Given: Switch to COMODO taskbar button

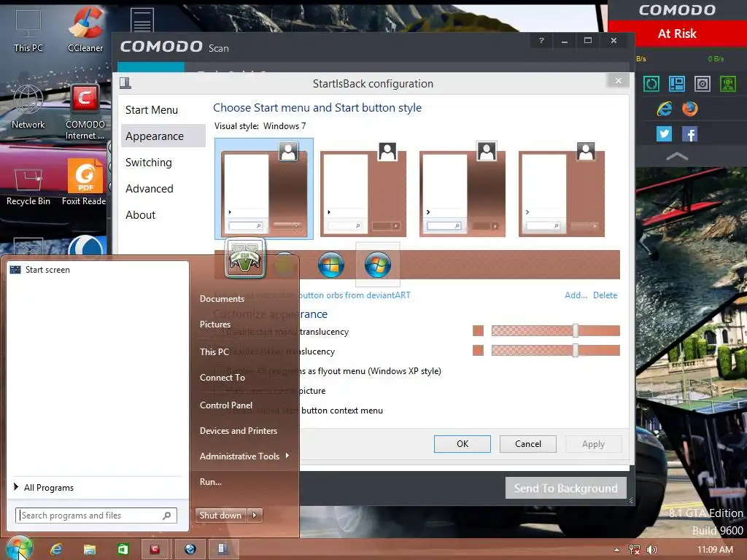Looking at the screenshot, I should 155,549.
